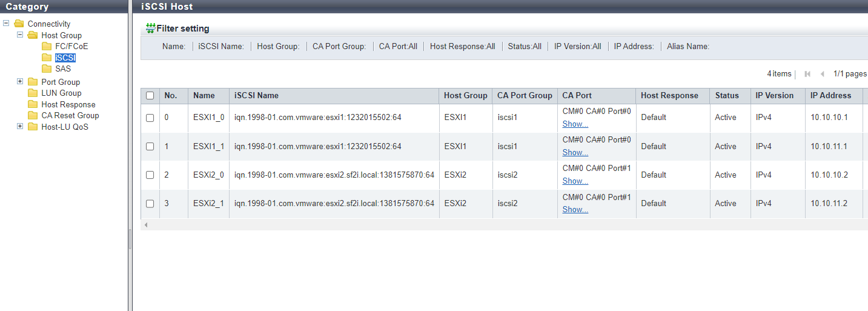Toggle the select-all checkbox in table header
Image resolution: width=868 pixels, height=311 pixels.
tap(150, 96)
